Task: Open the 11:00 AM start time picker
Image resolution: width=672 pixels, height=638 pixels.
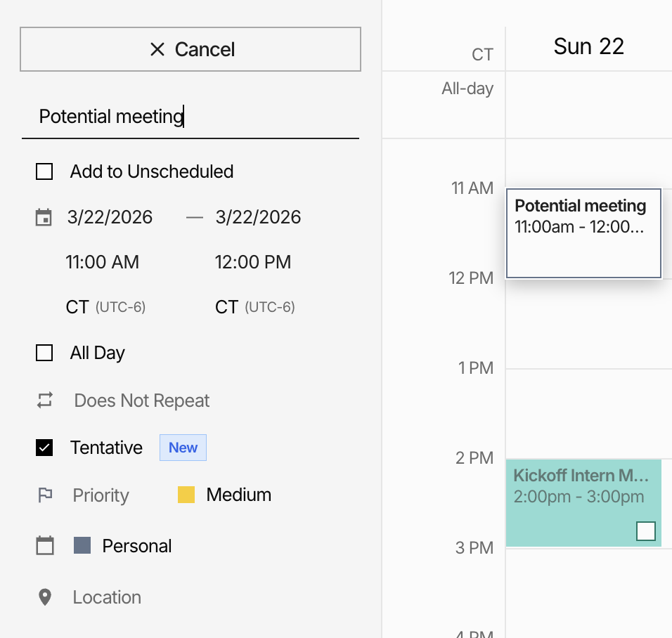Action: click(x=103, y=262)
